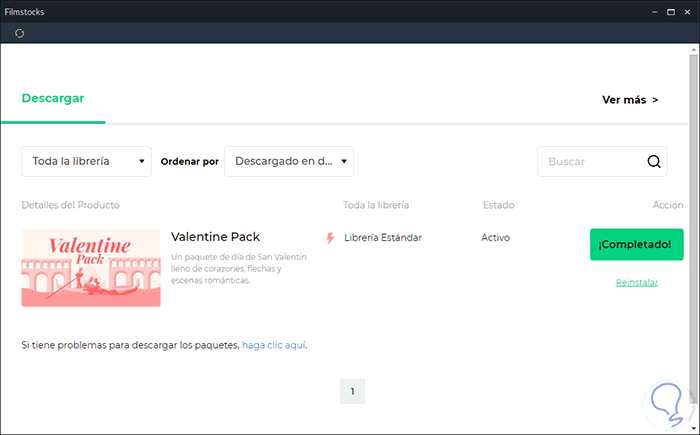The image size is (700, 435).
Task: Click the Detalles del Producto column header
Action: [71, 205]
